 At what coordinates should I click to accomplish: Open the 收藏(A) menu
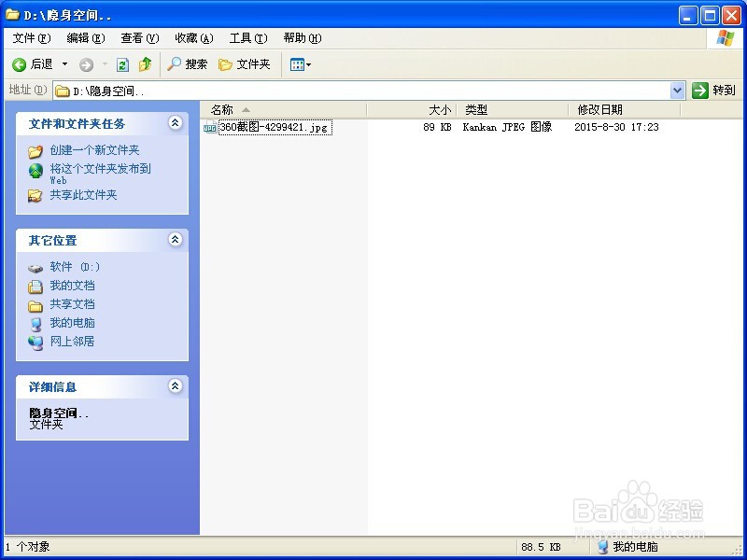point(194,38)
